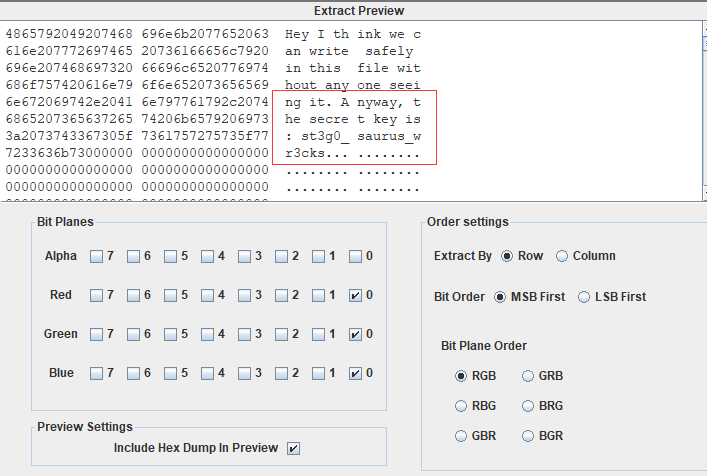
Task: Set bit plane order to RGB
Action: pos(461,376)
